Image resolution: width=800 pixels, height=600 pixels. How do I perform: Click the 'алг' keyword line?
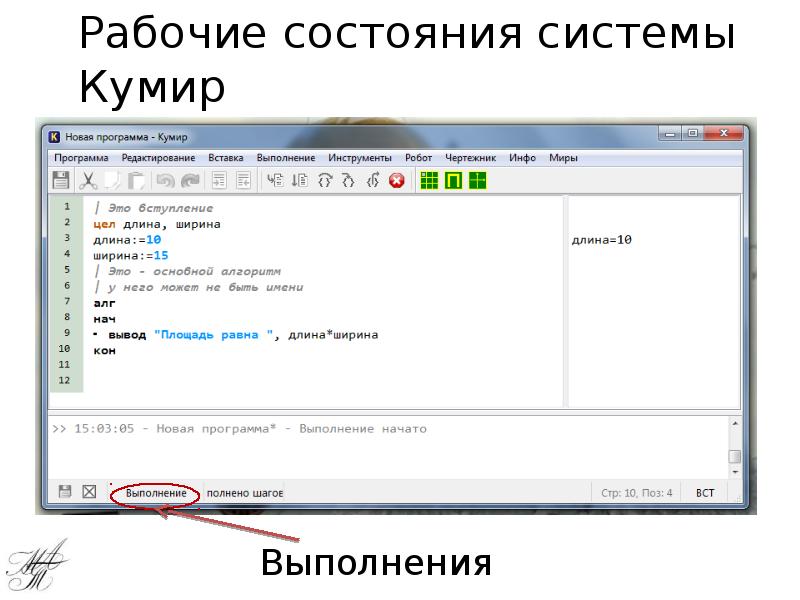pyautogui.click(x=105, y=303)
